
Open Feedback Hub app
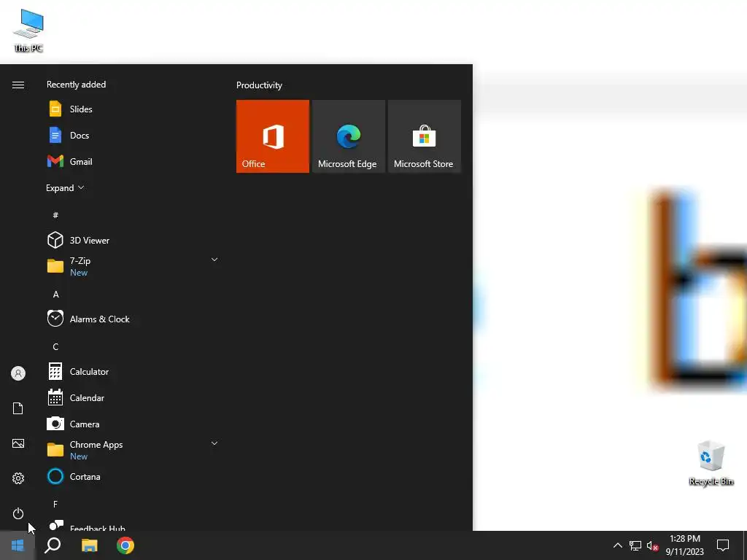[133, 525]
